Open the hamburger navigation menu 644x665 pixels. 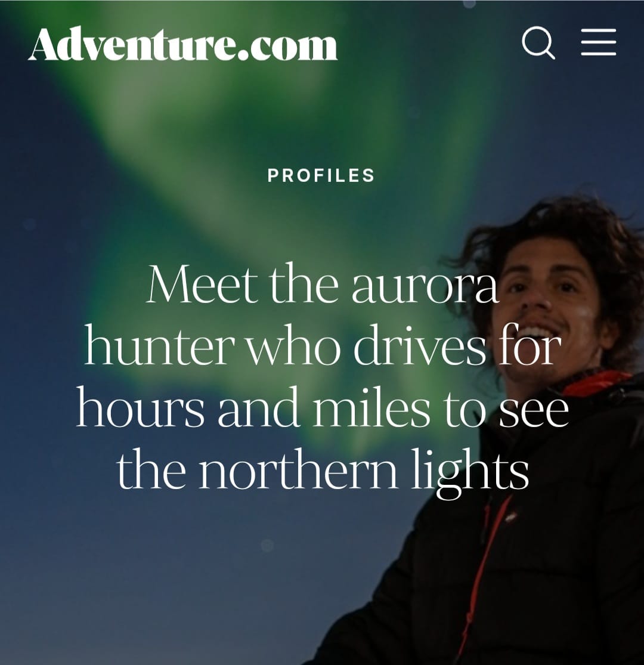click(598, 42)
